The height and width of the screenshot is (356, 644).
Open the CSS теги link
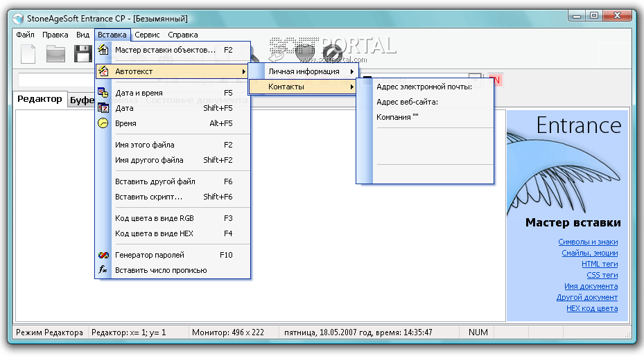602,275
